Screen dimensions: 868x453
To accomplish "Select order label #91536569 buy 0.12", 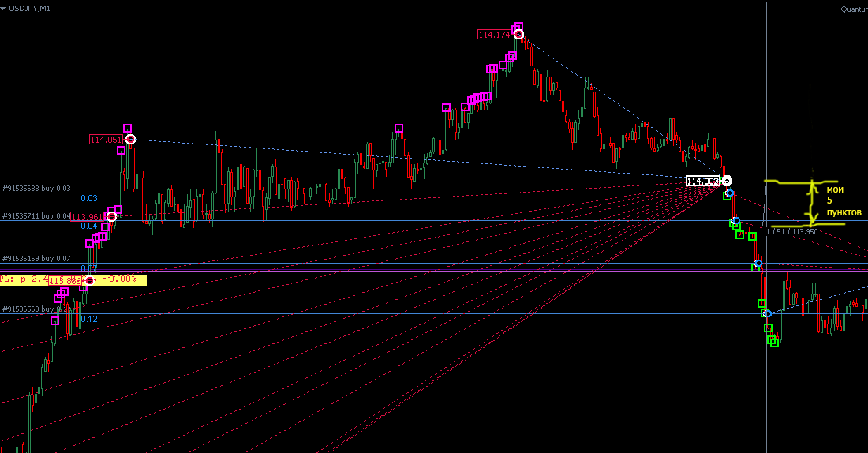I will coord(36,309).
